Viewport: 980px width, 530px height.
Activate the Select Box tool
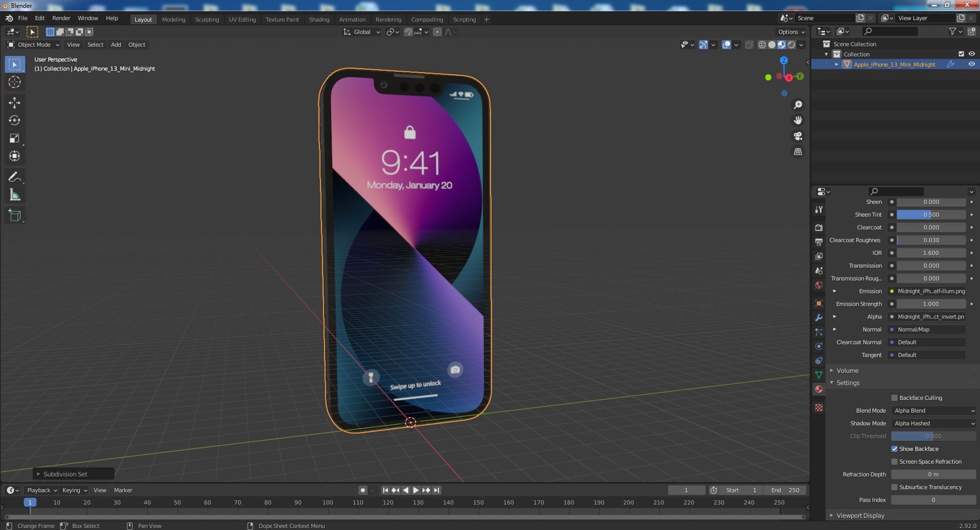click(14, 64)
